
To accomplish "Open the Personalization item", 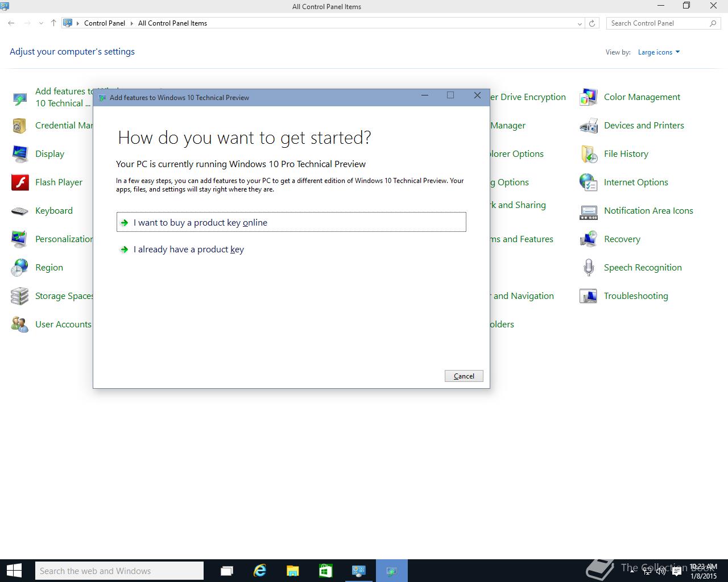I will coord(52,239).
